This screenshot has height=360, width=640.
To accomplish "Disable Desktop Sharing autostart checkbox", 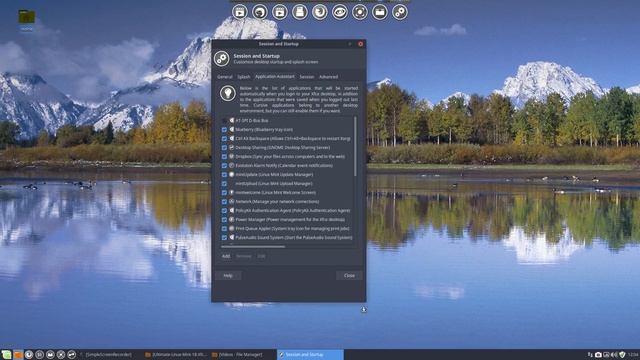I will (224, 148).
